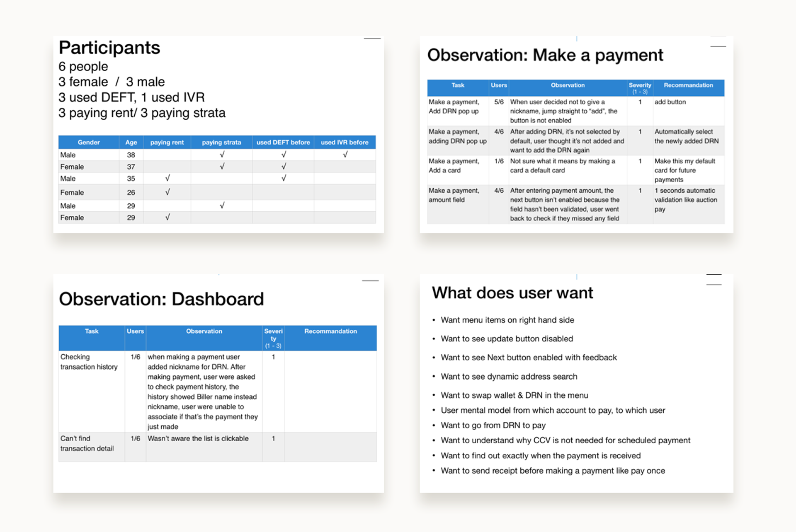
Task: Select Recommandation header in Dashboard table
Action: [x=330, y=338]
